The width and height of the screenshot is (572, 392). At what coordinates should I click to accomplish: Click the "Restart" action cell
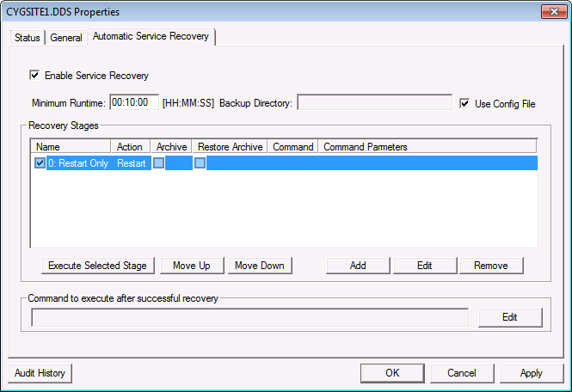(131, 163)
